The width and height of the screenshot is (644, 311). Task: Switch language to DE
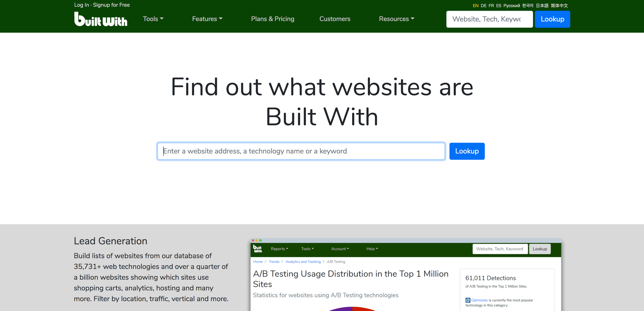483,6
